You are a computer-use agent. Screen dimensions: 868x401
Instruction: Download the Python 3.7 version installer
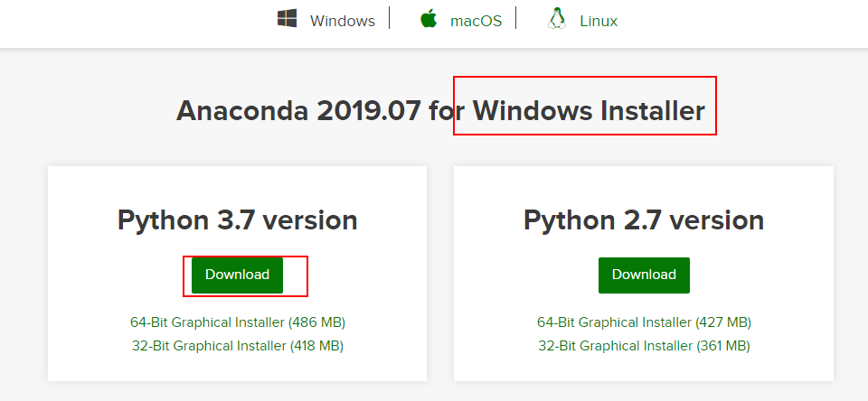tap(238, 275)
